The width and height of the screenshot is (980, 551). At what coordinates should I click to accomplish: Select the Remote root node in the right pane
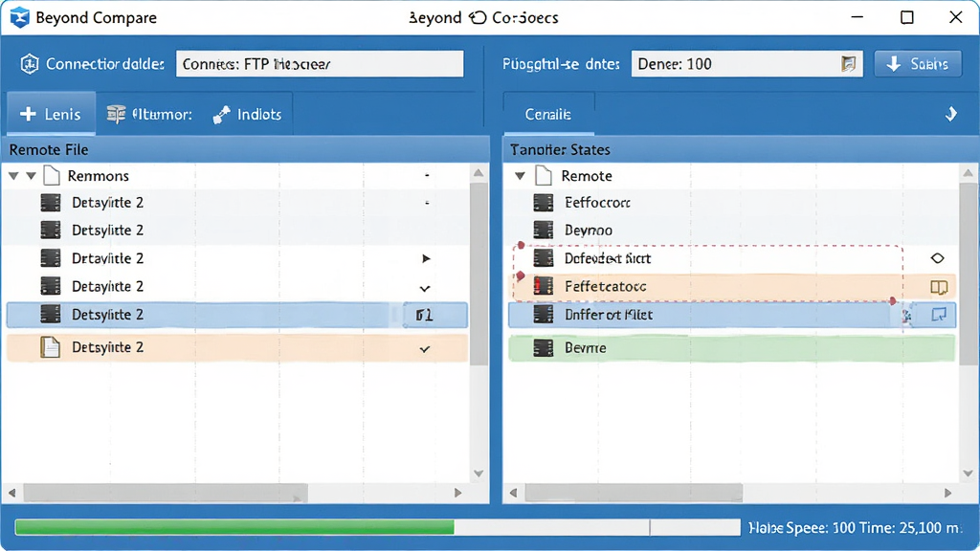click(x=587, y=176)
